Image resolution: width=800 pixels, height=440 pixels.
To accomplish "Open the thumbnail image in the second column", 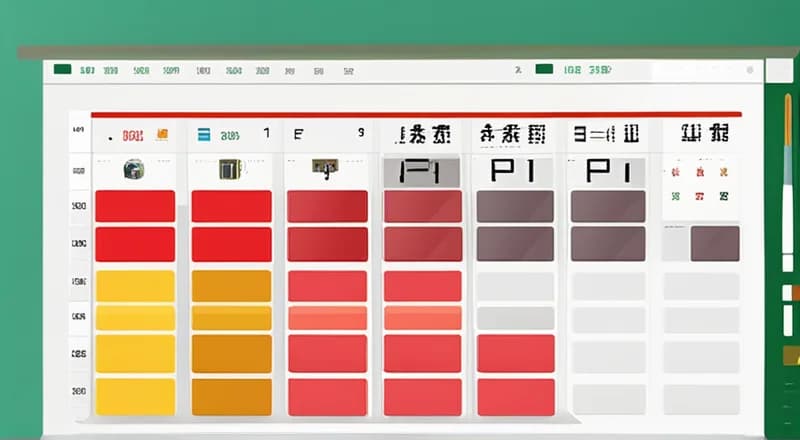I will point(230,169).
